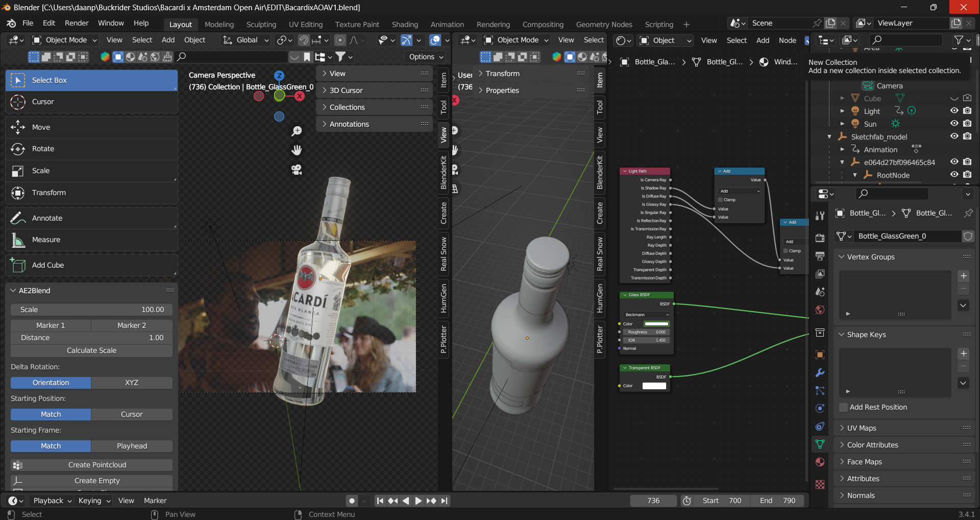Disable rendering of RootNode camera icon
The width and height of the screenshot is (980, 520).
967,175
